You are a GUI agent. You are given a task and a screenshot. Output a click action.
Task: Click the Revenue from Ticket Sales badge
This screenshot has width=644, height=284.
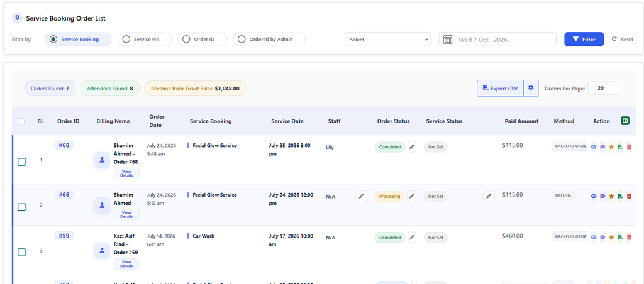coord(195,88)
